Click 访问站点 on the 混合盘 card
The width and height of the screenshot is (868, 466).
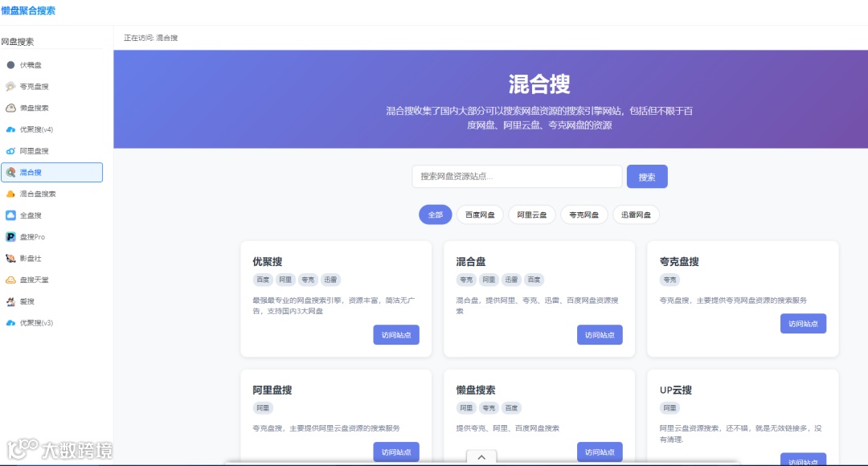tap(600, 335)
